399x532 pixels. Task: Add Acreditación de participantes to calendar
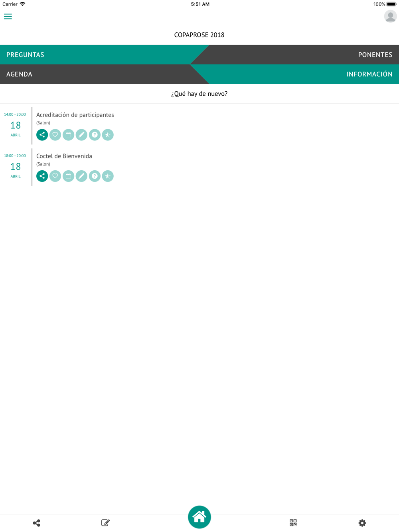click(69, 135)
